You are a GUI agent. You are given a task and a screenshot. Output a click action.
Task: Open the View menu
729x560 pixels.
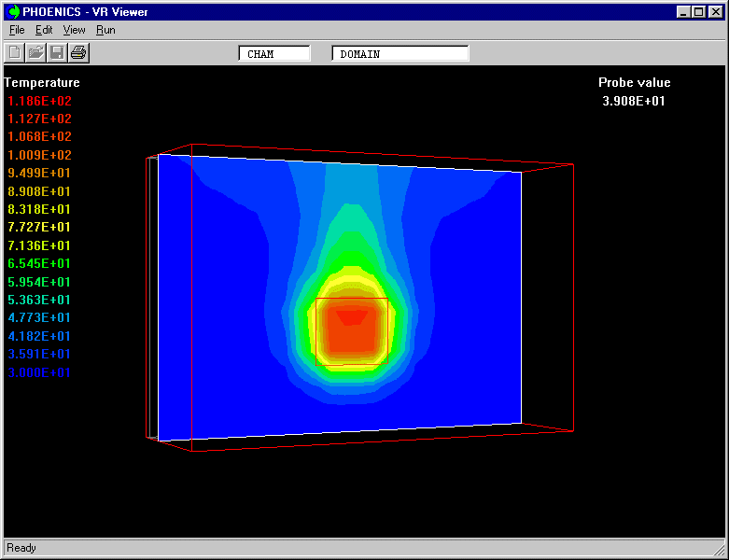click(74, 30)
